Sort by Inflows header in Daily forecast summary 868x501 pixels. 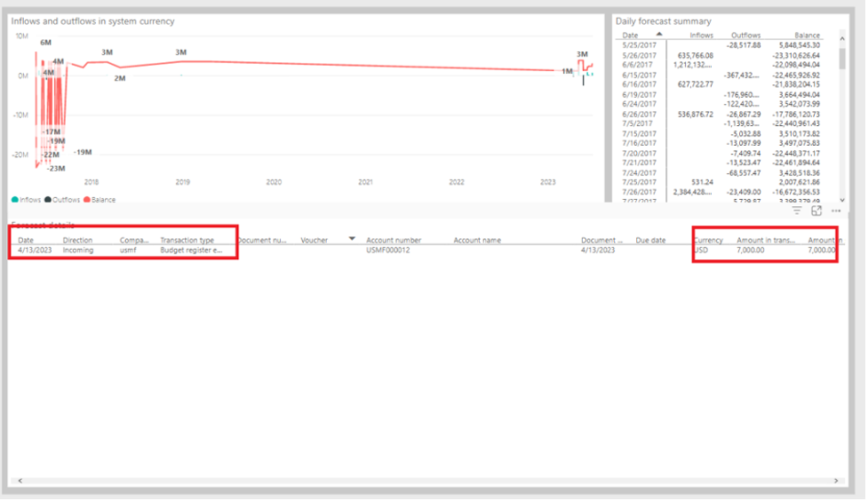[701, 35]
